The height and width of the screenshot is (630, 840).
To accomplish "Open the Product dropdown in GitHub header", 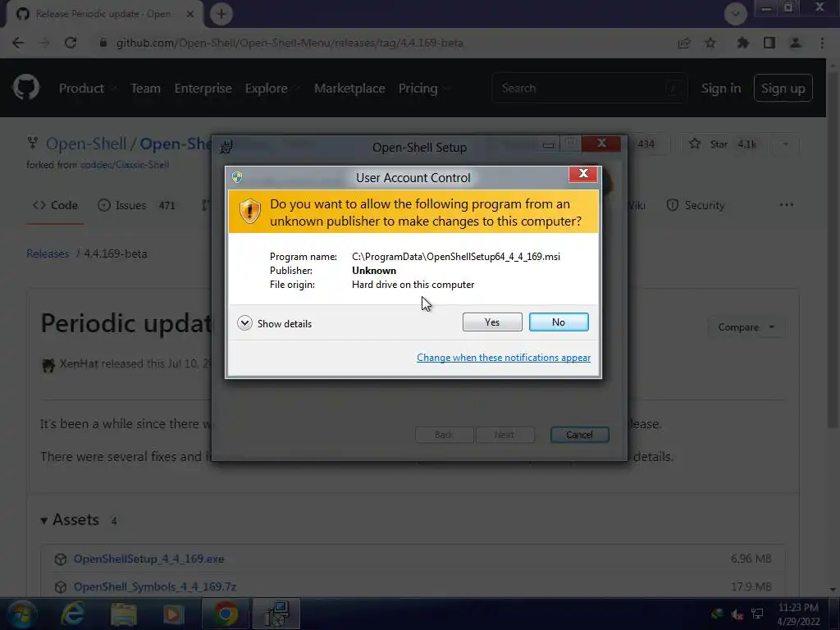I will [x=87, y=89].
